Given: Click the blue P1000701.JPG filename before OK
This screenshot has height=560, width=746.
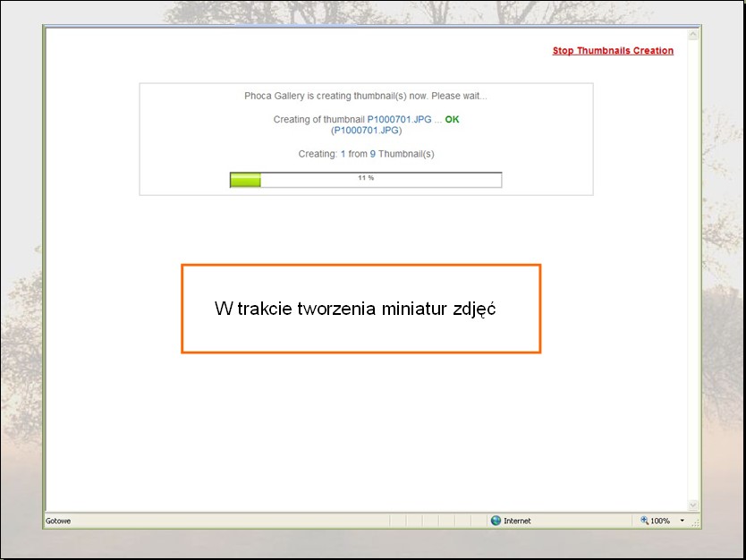Looking at the screenshot, I should (399, 119).
